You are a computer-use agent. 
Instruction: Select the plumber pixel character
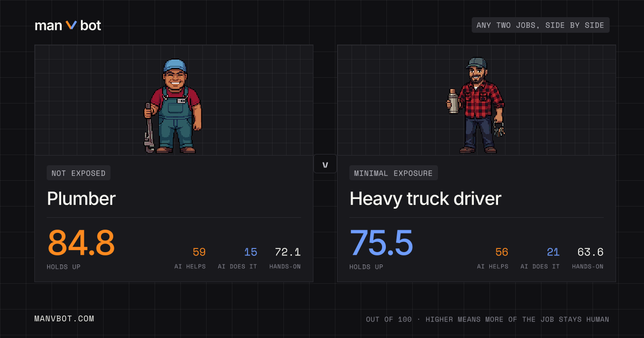coord(172,106)
